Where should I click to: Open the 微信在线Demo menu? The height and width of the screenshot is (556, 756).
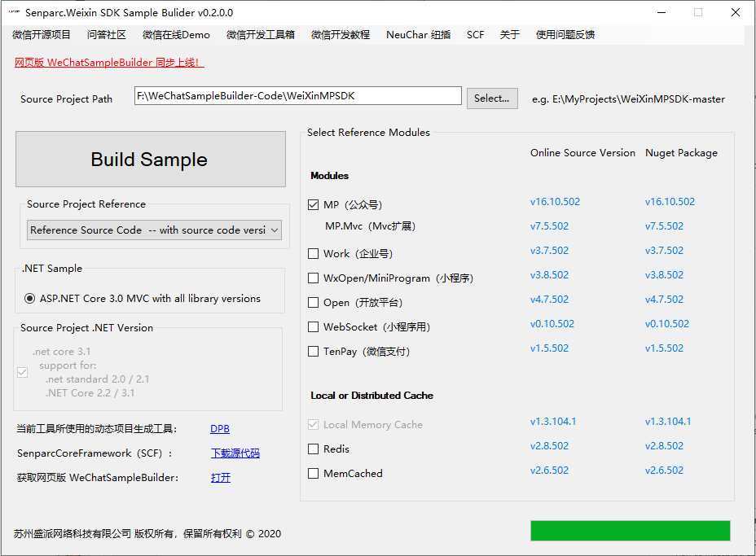point(177,35)
